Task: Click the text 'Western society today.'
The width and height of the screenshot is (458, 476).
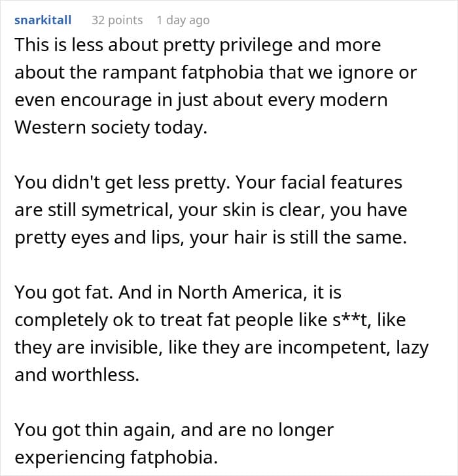Action: (111, 128)
